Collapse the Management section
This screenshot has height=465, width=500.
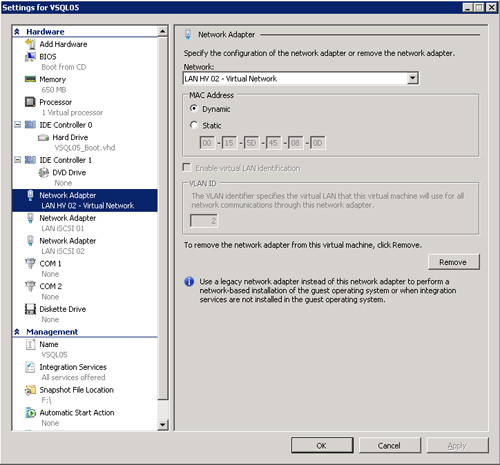pyautogui.click(x=17, y=332)
